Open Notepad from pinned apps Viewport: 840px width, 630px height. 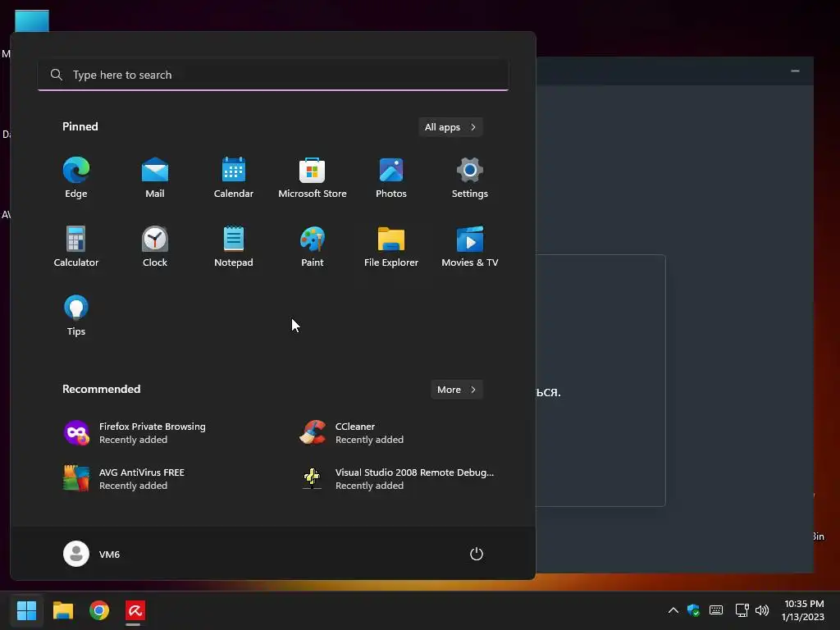[x=234, y=246]
